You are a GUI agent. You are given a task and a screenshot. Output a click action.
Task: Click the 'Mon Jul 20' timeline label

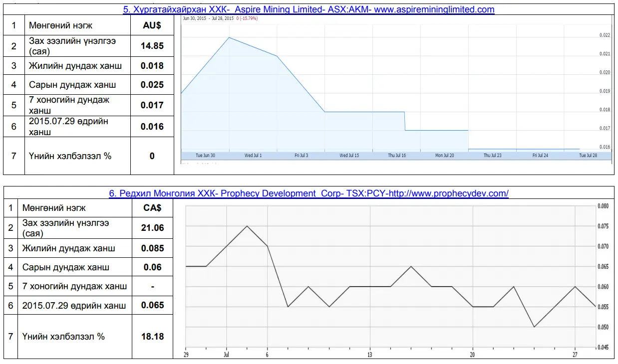pos(444,156)
